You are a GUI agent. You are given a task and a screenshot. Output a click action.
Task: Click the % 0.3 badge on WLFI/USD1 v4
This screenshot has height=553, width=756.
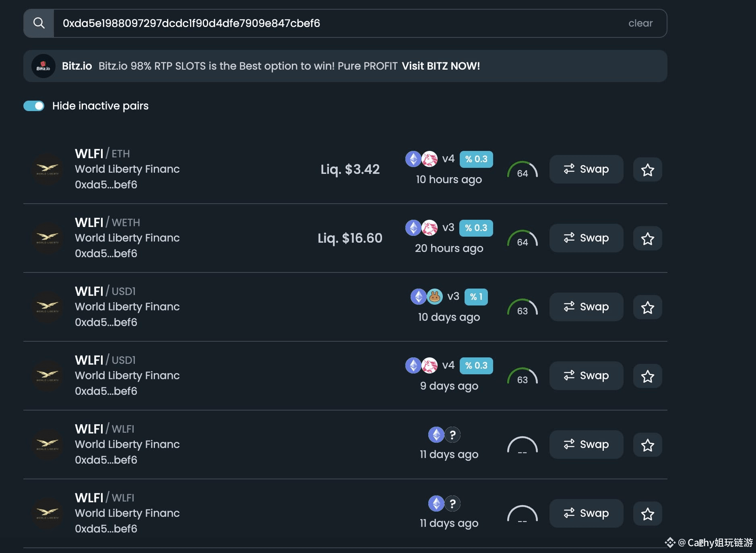pyautogui.click(x=476, y=365)
